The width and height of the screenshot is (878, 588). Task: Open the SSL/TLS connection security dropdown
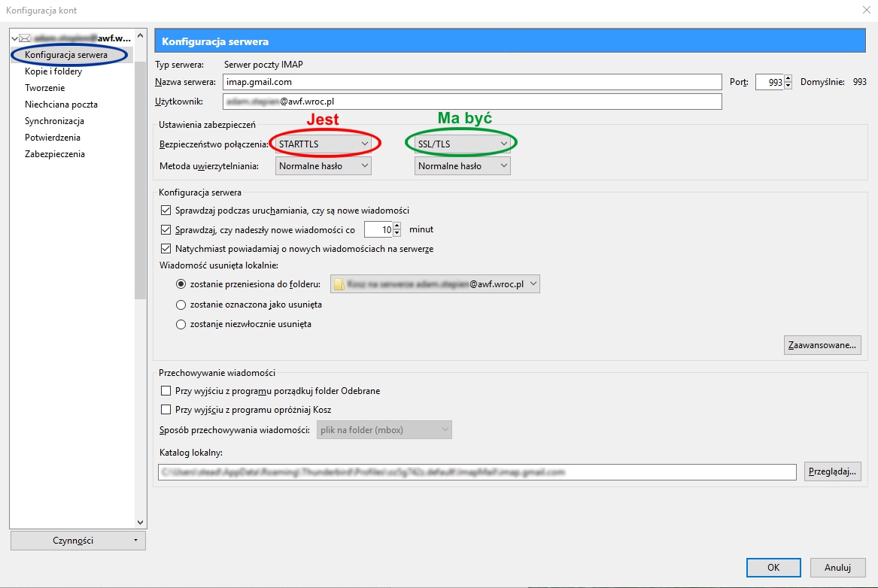(x=463, y=143)
